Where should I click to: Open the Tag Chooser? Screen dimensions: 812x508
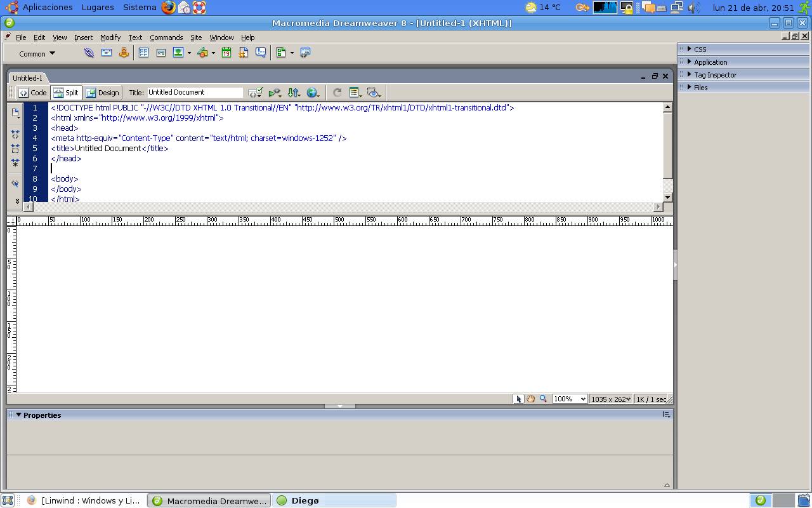[x=305, y=53]
